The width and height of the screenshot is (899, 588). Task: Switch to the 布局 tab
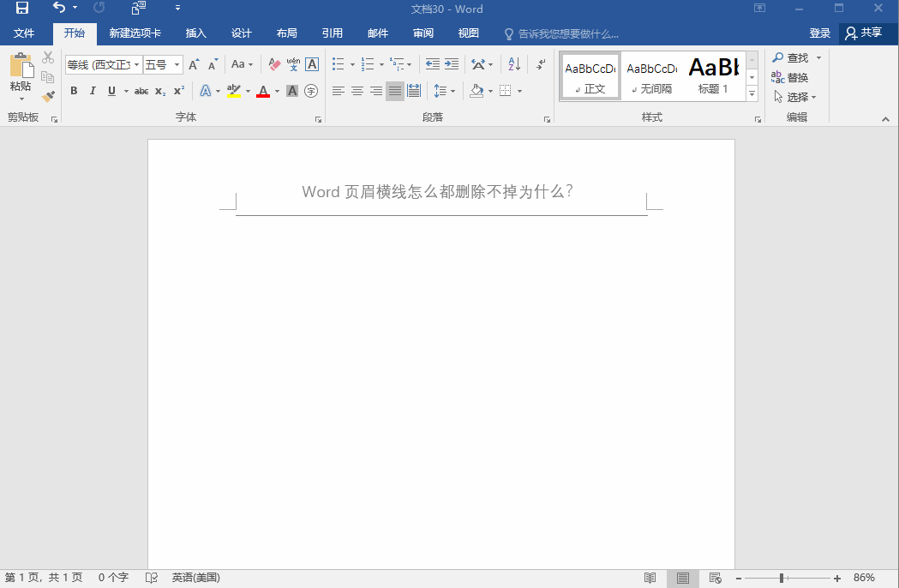287,33
